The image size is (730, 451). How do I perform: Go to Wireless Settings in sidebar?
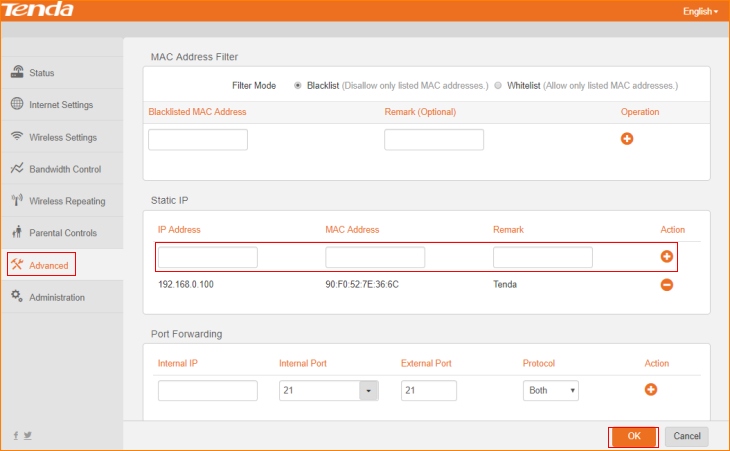tap(62, 137)
